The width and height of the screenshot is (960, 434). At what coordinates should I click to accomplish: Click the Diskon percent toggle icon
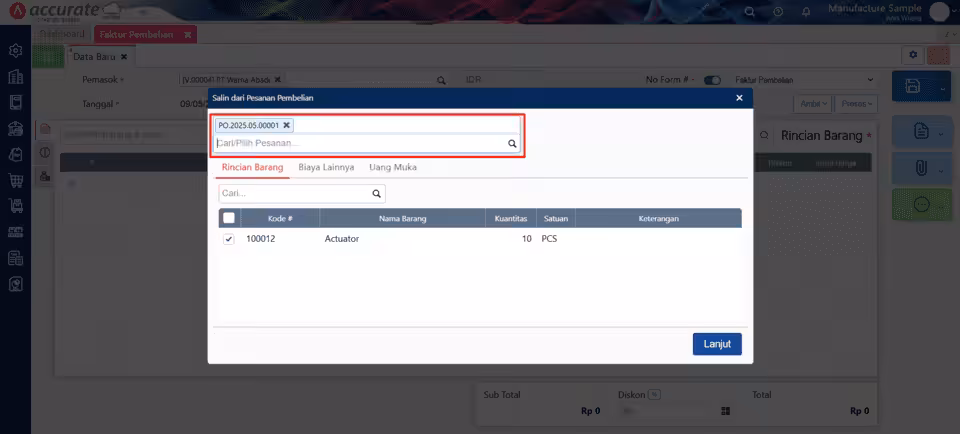coord(654,395)
